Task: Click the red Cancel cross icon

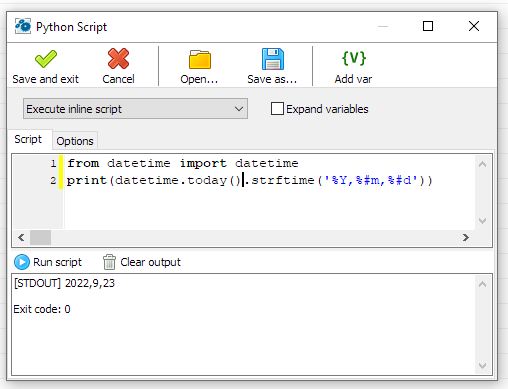Action: click(x=118, y=59)
